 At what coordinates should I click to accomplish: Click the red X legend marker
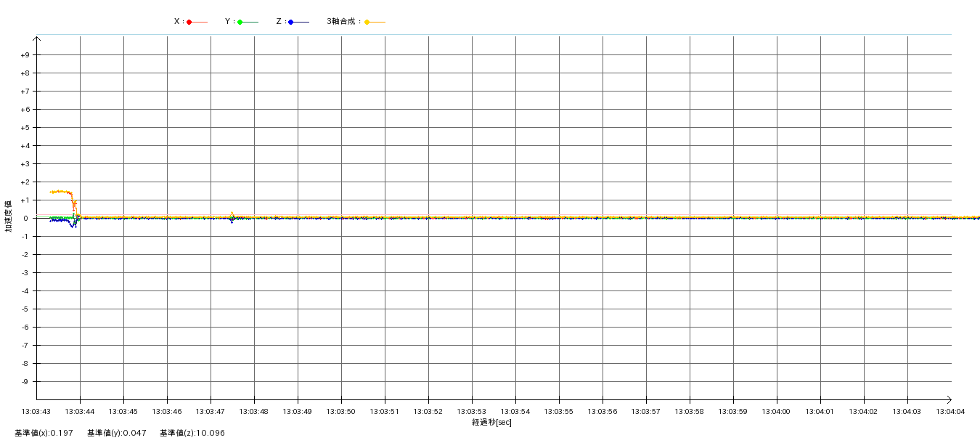[189, 22]
